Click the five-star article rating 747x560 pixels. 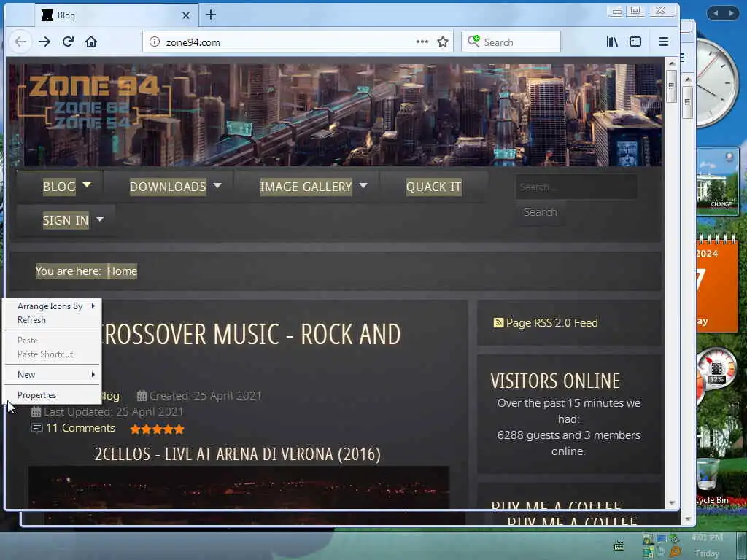click(x=158, y=429)
